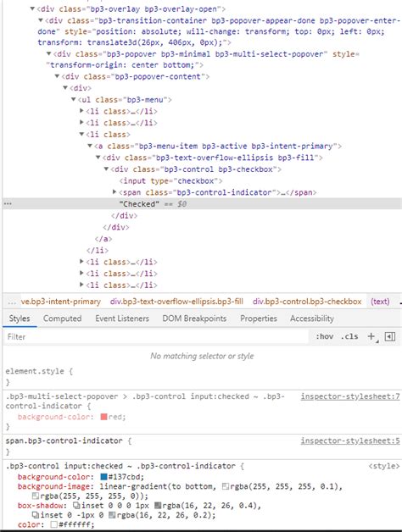The height and width of the screenshot is (532, 402).
Task: Click the rgba(255, 255, 255, 0) swatch
Action: click(35, 496)
